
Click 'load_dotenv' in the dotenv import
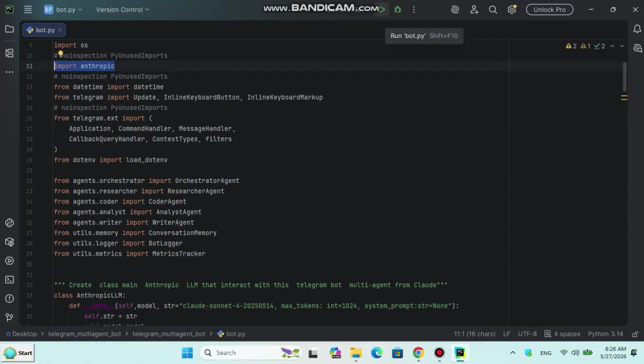[x=147, y=160]
